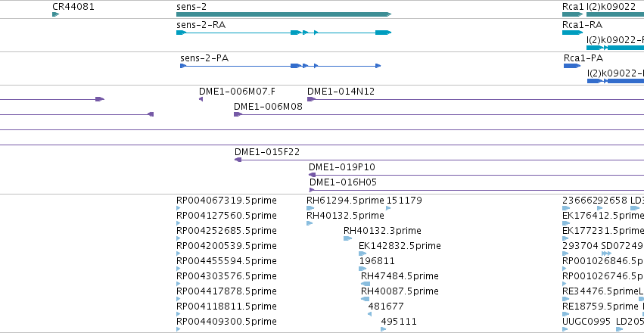Select the arrow glyph under 495111
Screen dimensions: 644x333
click(x=384, y=329)
